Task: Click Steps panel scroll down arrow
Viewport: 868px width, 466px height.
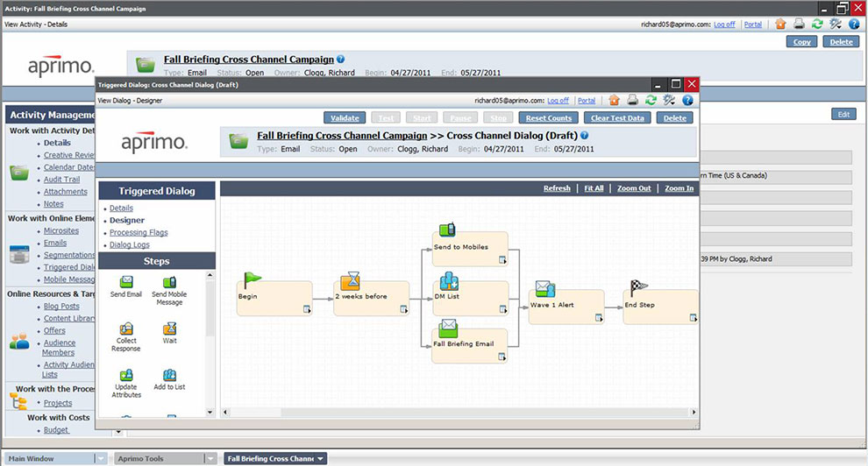Action: 210,412
